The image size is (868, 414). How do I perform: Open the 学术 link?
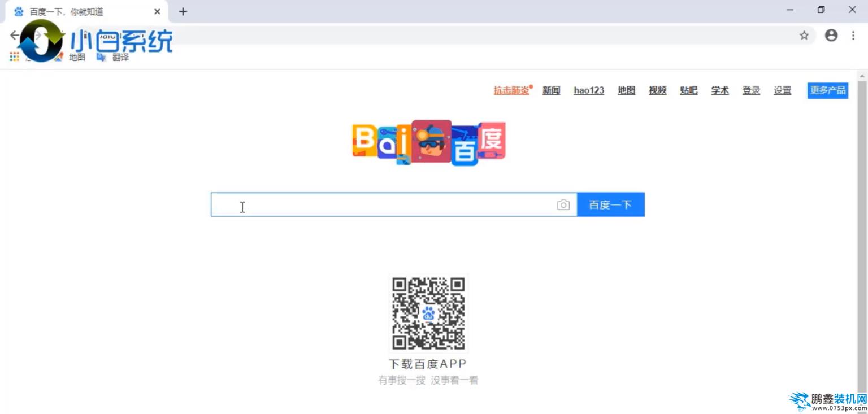pos(720,90)
